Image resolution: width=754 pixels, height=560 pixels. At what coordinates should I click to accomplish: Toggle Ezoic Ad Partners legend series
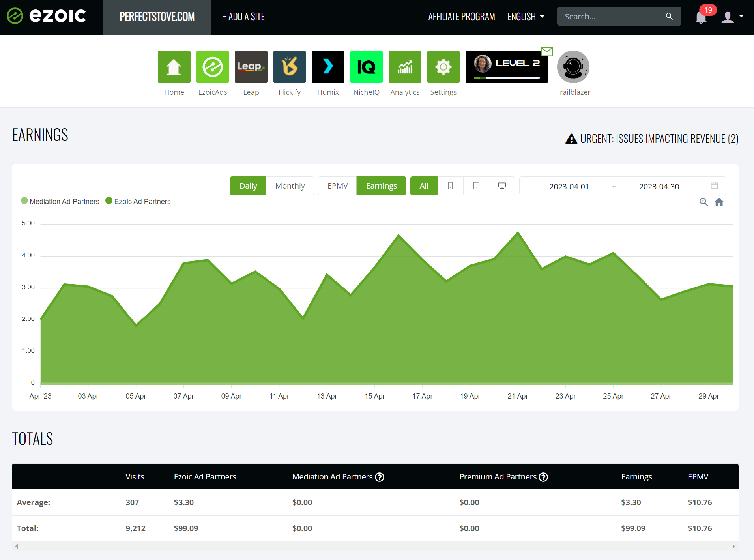pos(138,201)
